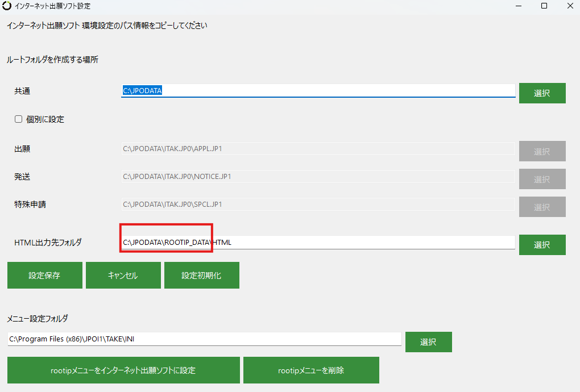Click rootipメニューを削除 button
This screenshot has height=392, width=580.
(x=311, y=370)
